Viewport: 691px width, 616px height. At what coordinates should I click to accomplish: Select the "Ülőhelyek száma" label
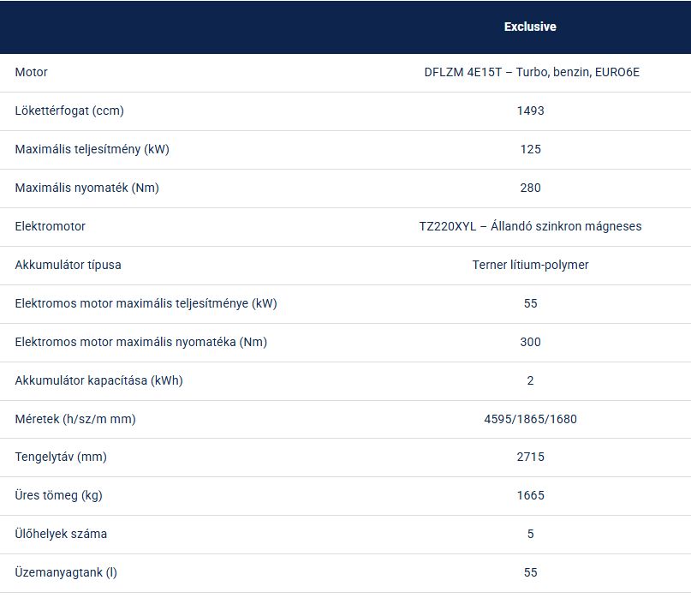[x=61, y=534]
